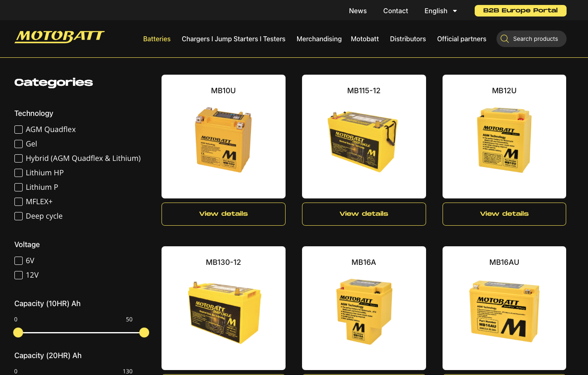
Task: Click the MB130-12 product title
Action: point(223,262)
